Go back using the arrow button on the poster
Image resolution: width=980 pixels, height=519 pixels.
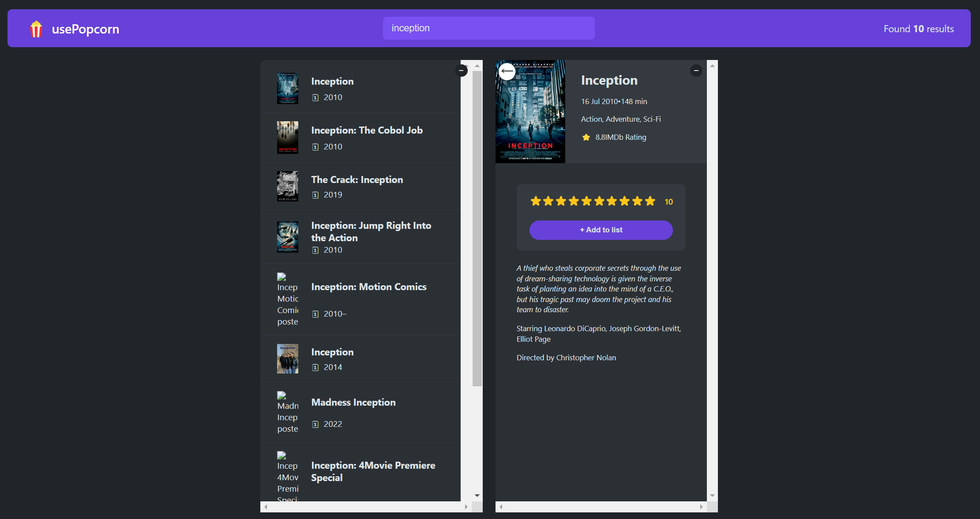pos(507,71)
